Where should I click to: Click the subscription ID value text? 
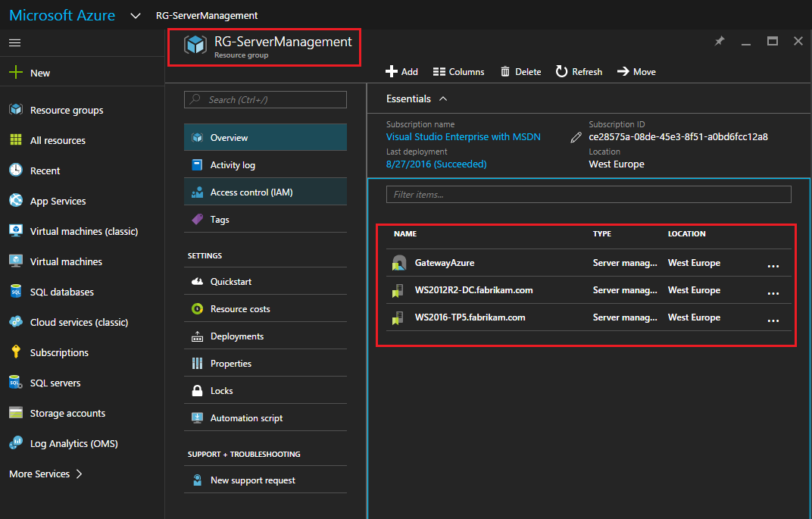point(679,136)
